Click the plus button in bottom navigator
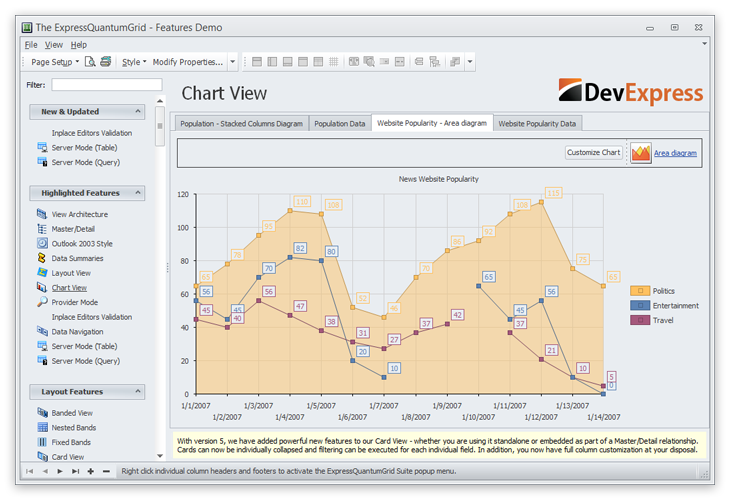Screen dimensions: 730x500 pos(91,470)
